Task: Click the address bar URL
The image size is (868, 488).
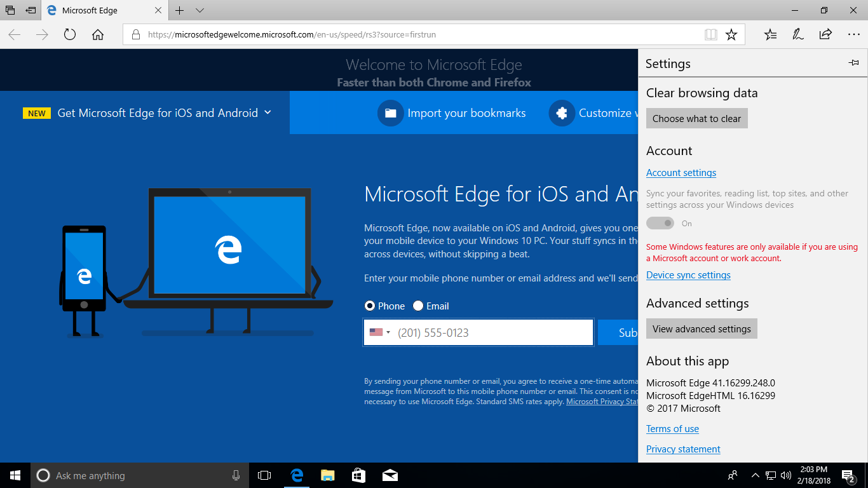Action: coord(292,35)
